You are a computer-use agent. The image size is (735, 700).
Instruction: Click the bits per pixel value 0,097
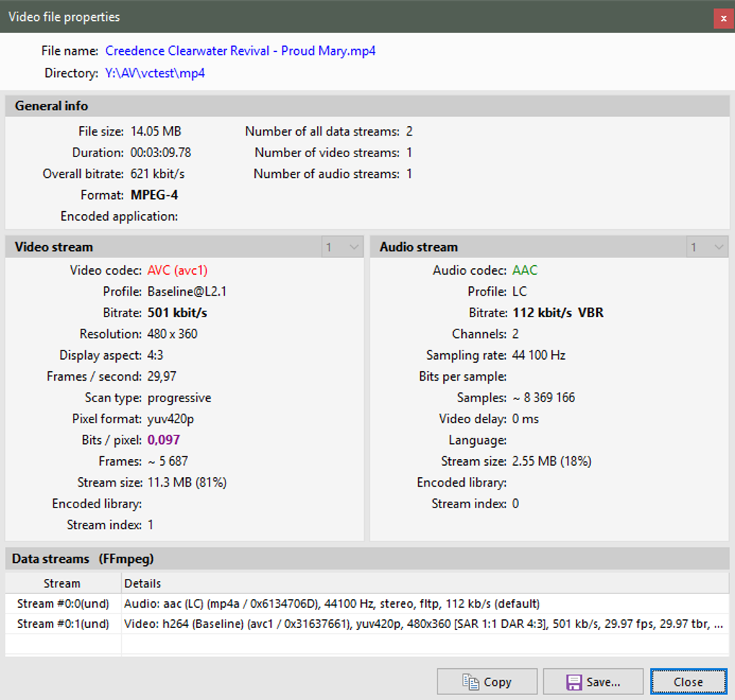[164, 440]
